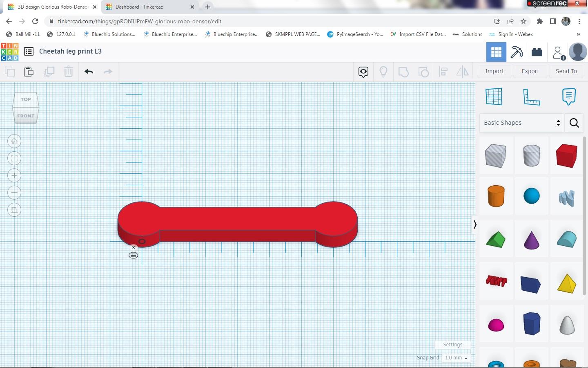588x368 pixels.
Task: Open the design list menu icon
Action: (29, 52)
